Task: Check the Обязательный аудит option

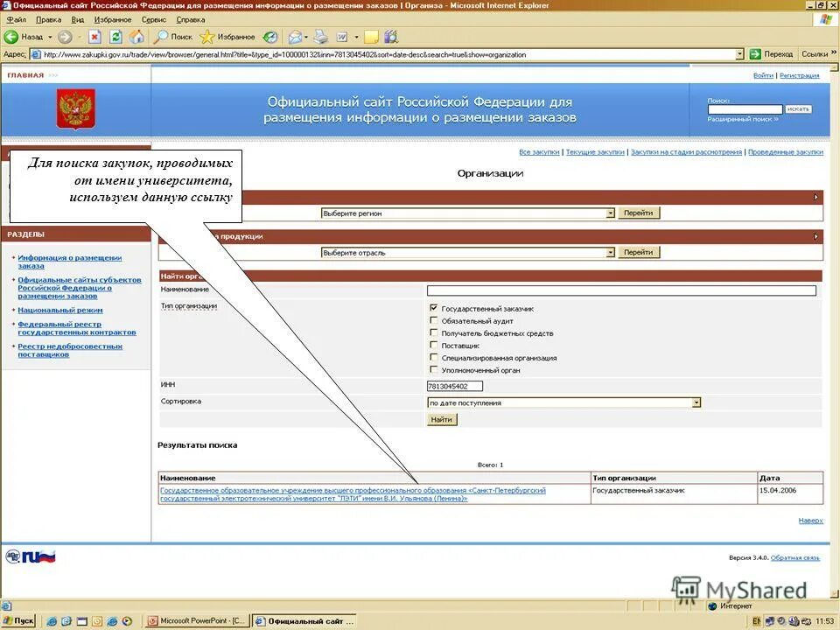Action: pyautogui.click(x=433, y=320)
